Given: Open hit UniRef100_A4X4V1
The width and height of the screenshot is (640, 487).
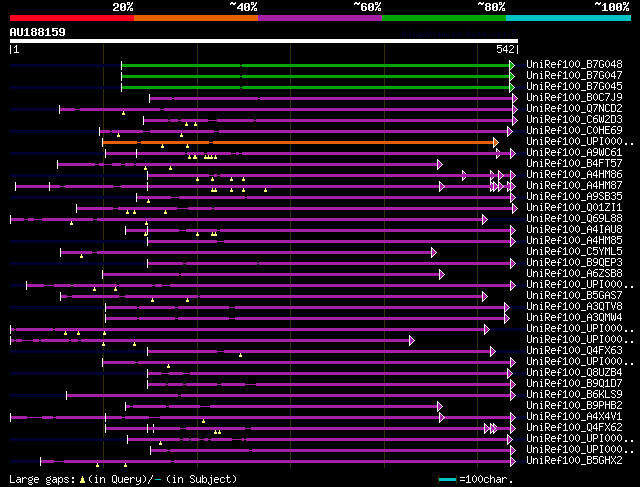Looking at the screenshot, I should [574, 417].
